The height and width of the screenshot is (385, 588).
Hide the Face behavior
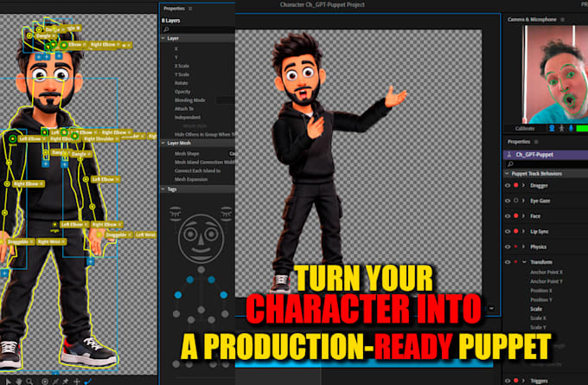[x=508, y=216]
